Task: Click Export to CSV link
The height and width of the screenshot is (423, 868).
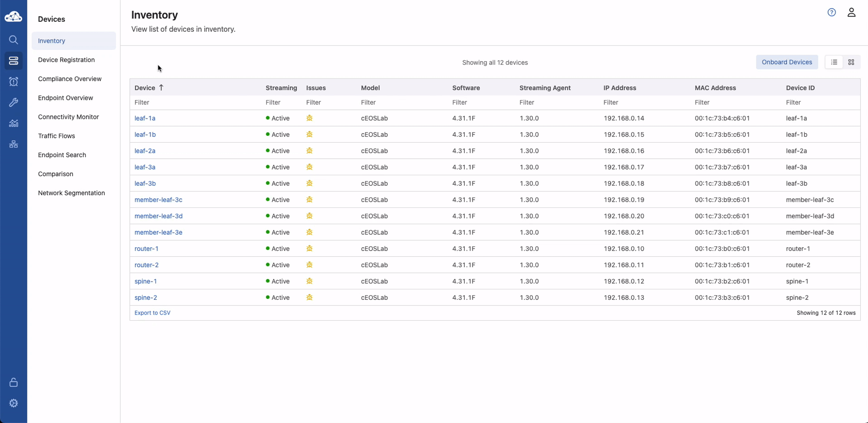Action: point(152,313)
